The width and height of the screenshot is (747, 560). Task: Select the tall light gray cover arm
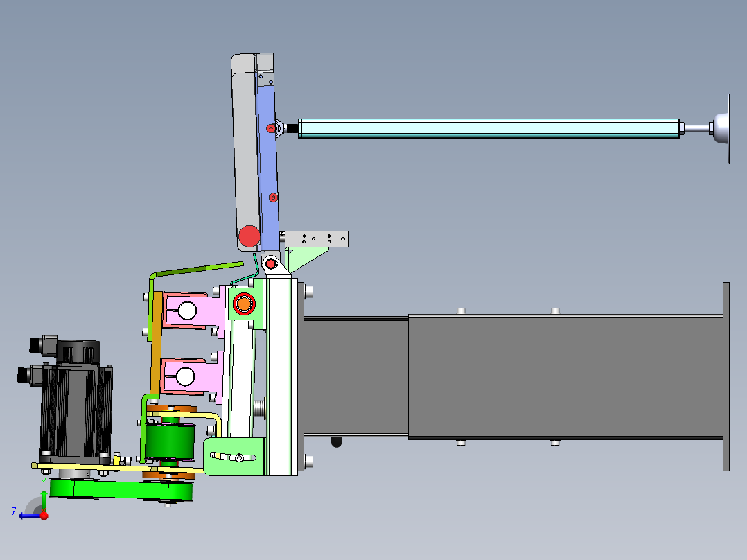click(246, 152)
